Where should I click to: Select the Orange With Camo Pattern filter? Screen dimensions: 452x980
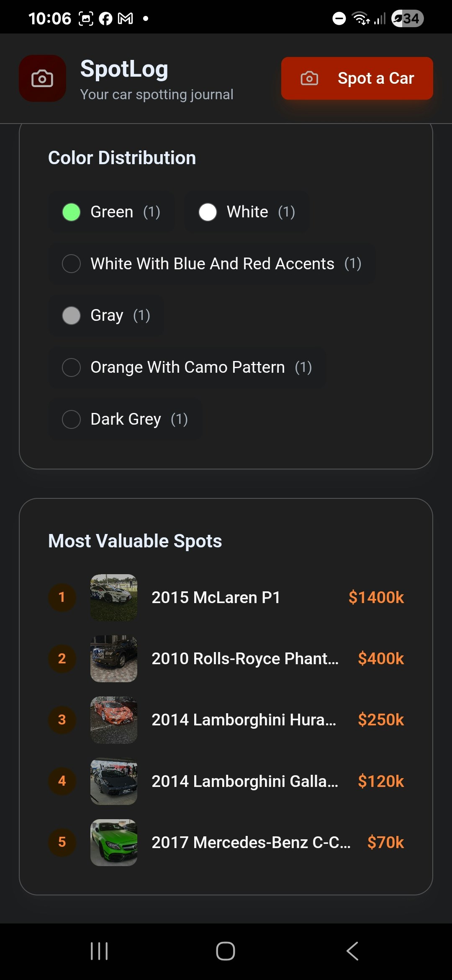point(187,367)
